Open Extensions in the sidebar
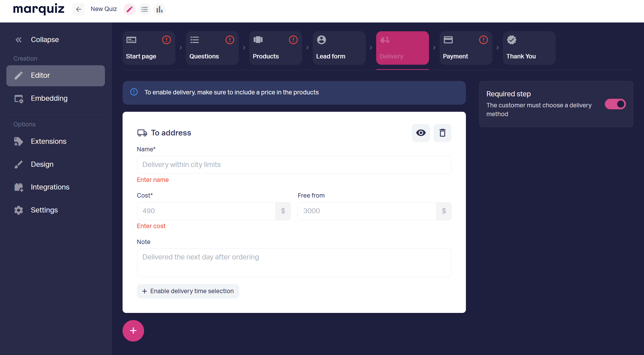This screenshot has height=355, width=644. point(48,141)
